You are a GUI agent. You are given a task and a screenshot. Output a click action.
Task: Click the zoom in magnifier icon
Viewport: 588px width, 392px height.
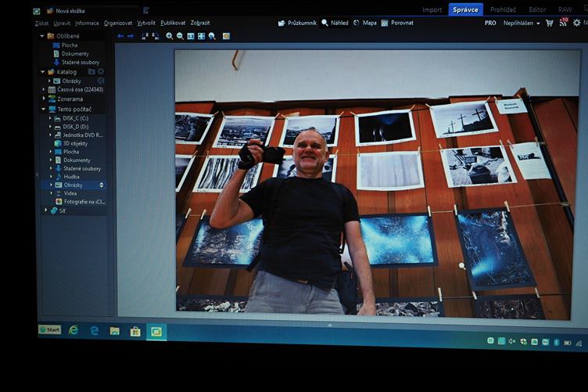click(170, 36)
